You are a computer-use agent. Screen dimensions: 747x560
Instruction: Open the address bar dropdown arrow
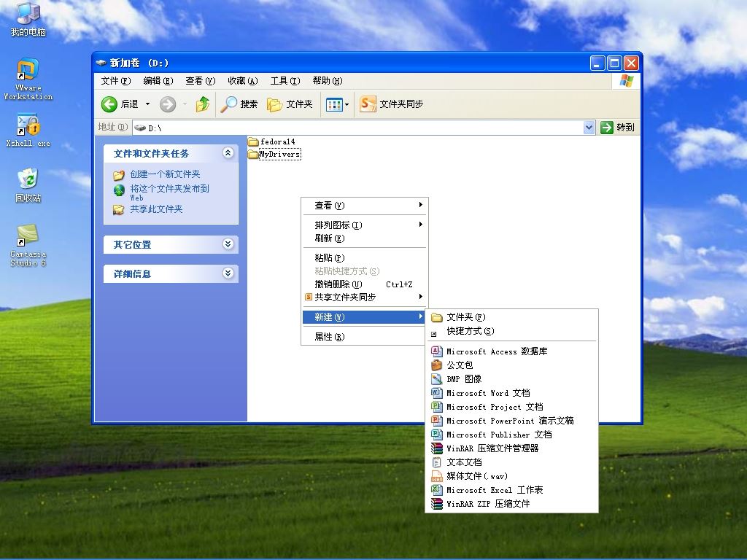tap(589, 128)
